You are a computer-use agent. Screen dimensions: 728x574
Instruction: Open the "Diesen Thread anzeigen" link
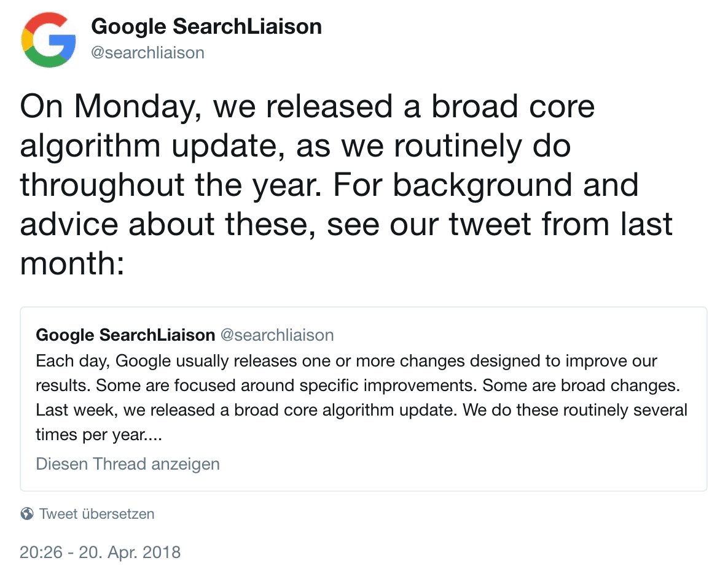(x=128, y=464)
